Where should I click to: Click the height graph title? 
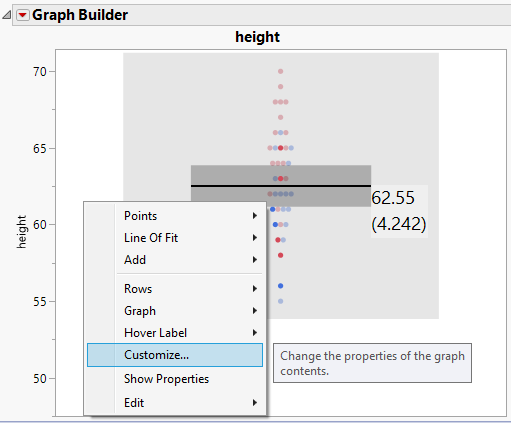[x=257, y=37]
